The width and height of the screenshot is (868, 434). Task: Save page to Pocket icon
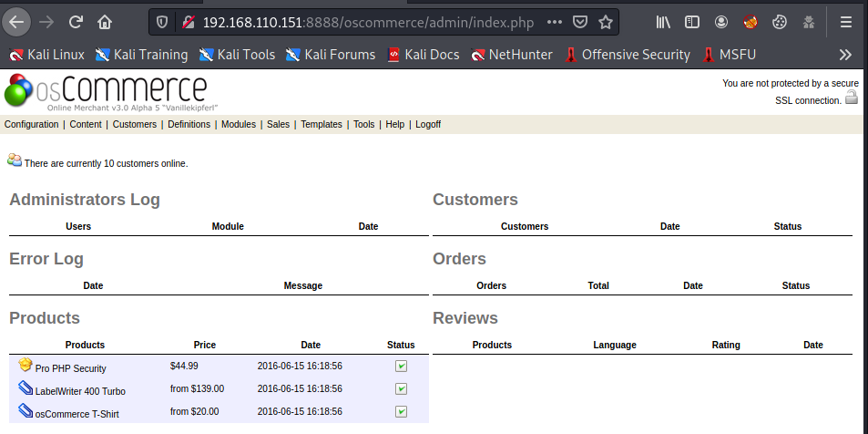tap(580, 22)
